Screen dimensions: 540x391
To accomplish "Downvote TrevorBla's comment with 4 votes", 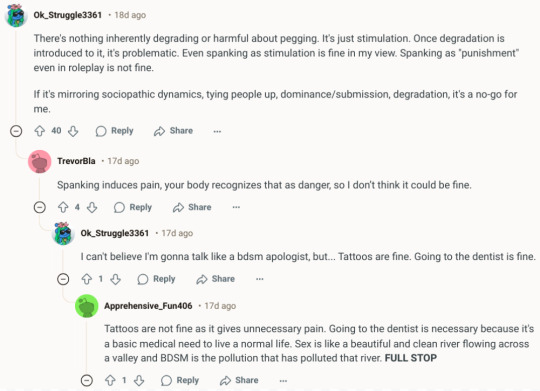I will [92, 207].
